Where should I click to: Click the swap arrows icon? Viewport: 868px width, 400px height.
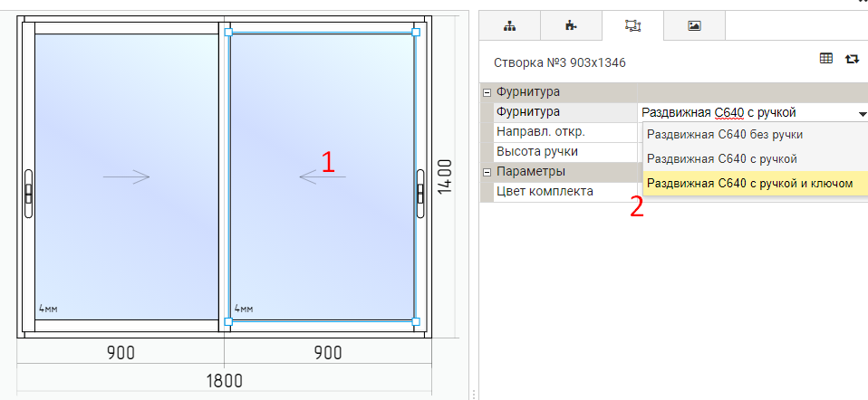tap(852, 59)
